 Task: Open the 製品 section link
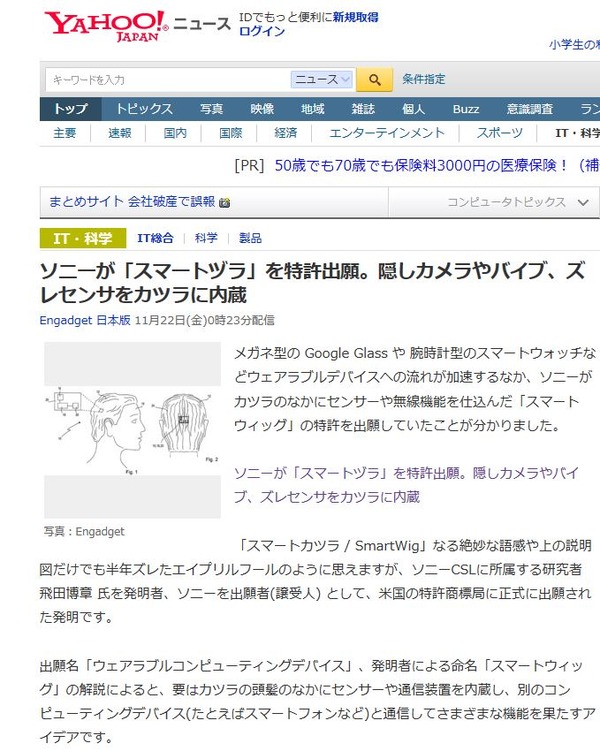click(x=250, y=238)
